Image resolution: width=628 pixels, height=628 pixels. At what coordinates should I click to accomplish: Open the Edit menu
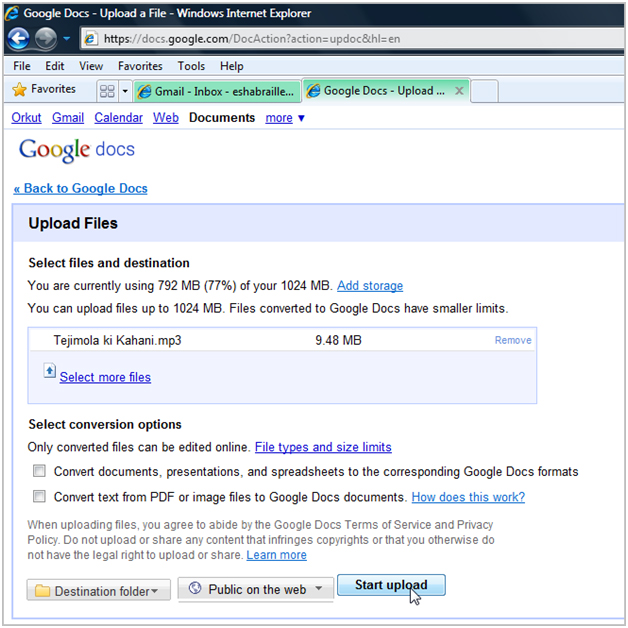coord(54,66)
